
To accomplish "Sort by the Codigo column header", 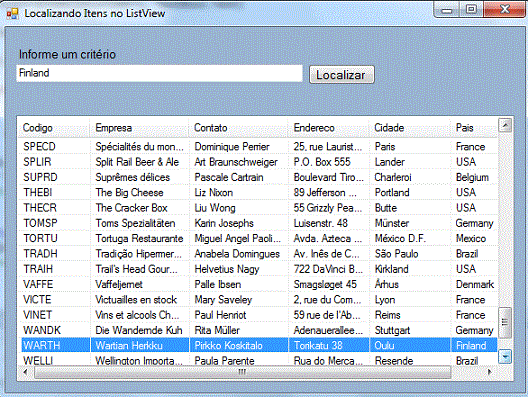I will pos(54,128).
